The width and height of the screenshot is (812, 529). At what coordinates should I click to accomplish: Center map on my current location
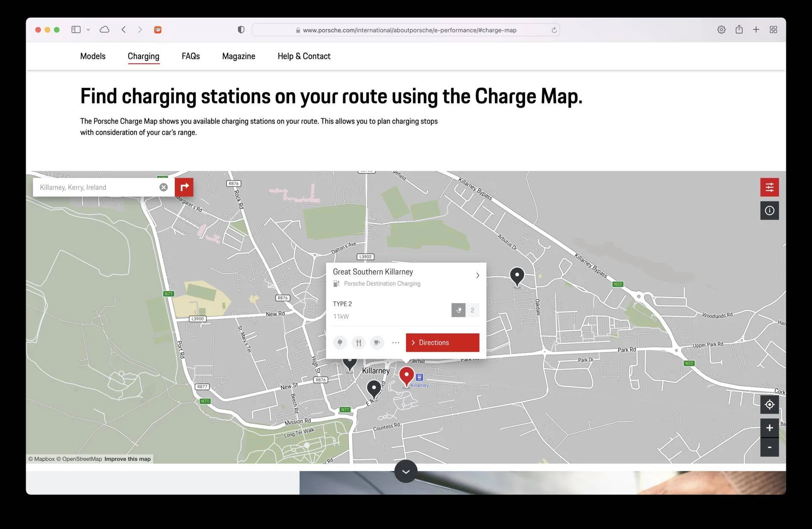pos(769,405)
